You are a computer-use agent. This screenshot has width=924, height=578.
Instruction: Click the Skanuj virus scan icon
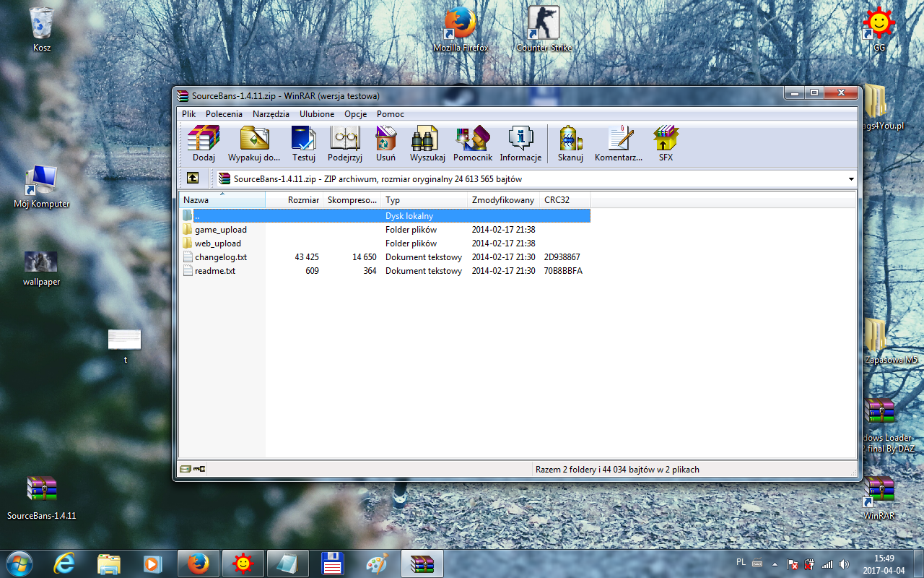(x=570, y=143)
